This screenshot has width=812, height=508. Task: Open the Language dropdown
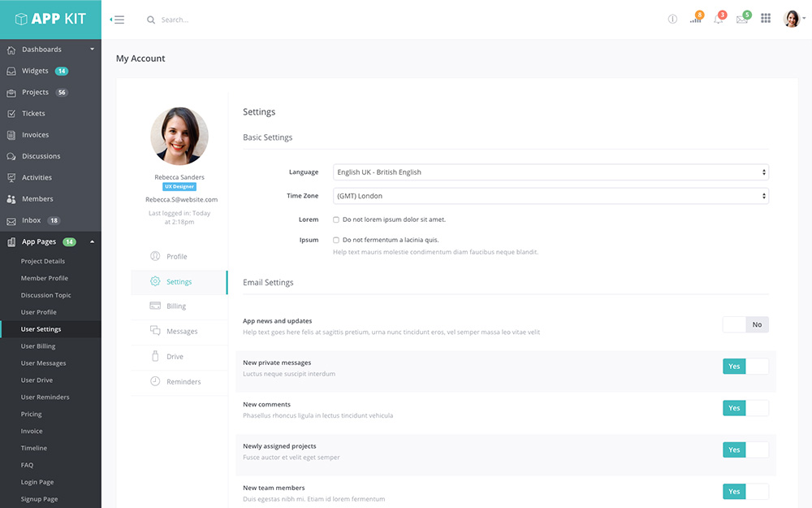click(551, 172)
